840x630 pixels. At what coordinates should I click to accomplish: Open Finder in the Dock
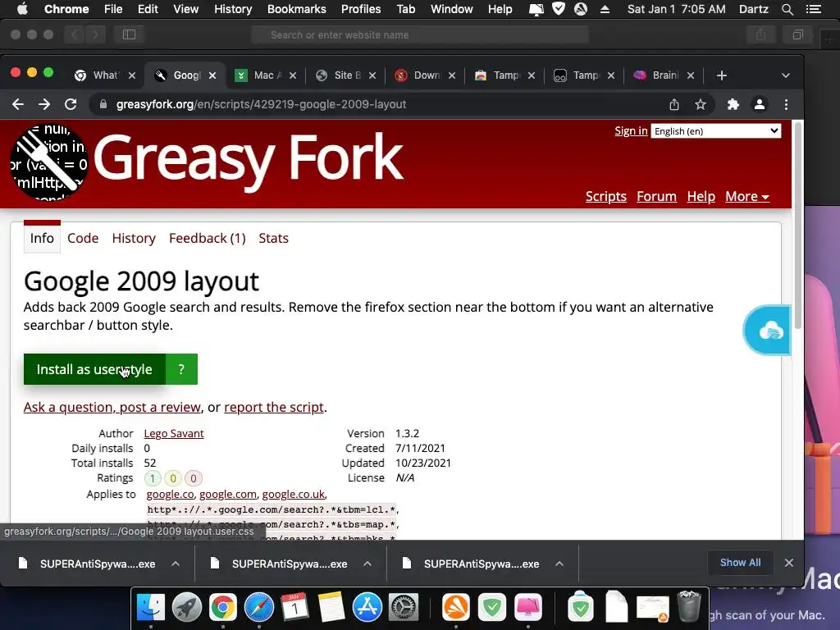151,608
